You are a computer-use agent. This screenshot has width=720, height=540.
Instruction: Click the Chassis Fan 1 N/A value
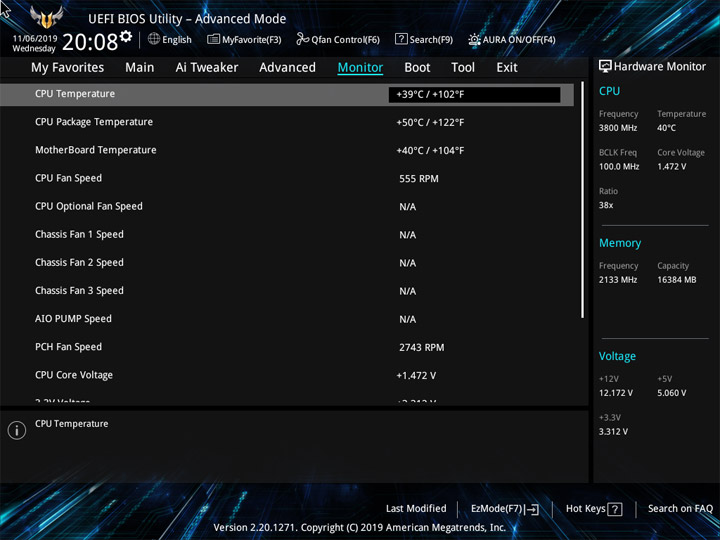pyautogui.click(x=407, y=235)
